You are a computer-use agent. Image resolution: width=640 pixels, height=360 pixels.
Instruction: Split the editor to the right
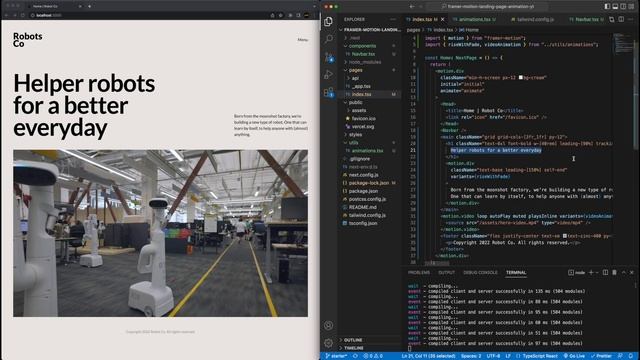tap(621, 19)
